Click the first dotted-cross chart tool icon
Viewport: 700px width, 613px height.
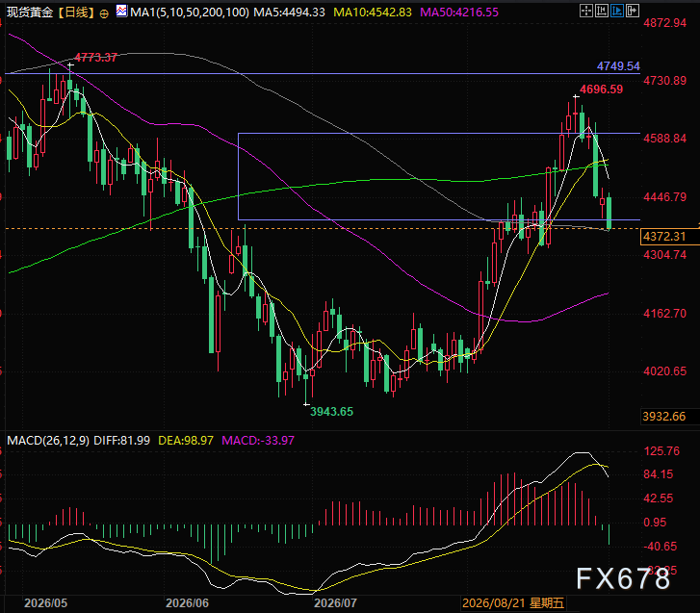pyautogui.click(x=585, y=11)
